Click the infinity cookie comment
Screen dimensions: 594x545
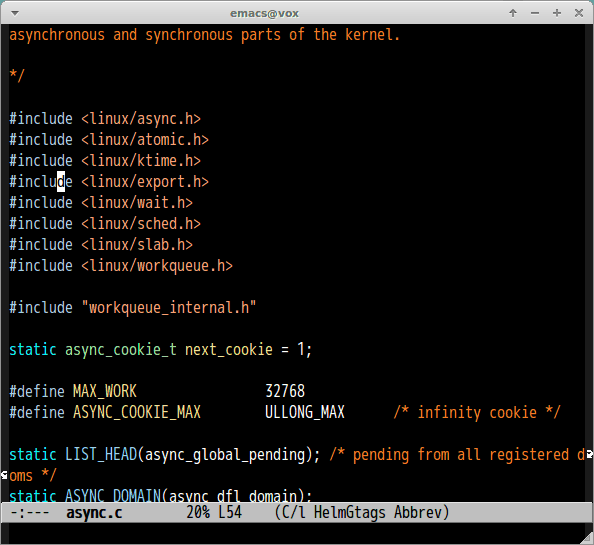click(x=477, y=412)
